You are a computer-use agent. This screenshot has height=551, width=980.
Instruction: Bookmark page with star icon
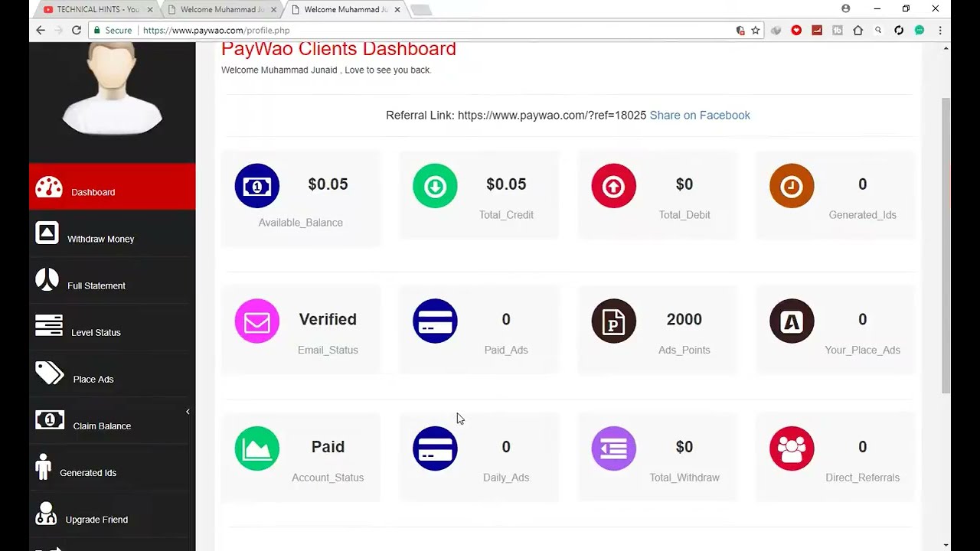pyautogui.click(x=756, y=31)
